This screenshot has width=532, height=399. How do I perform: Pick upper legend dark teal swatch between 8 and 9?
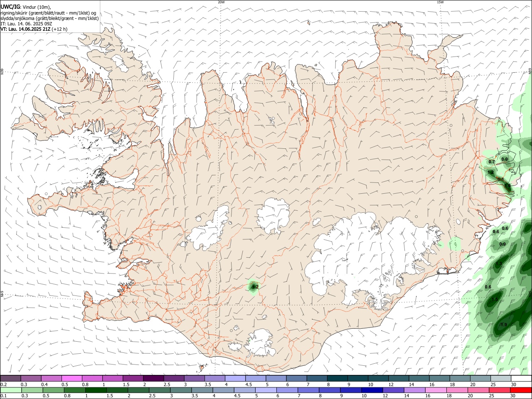337,378
